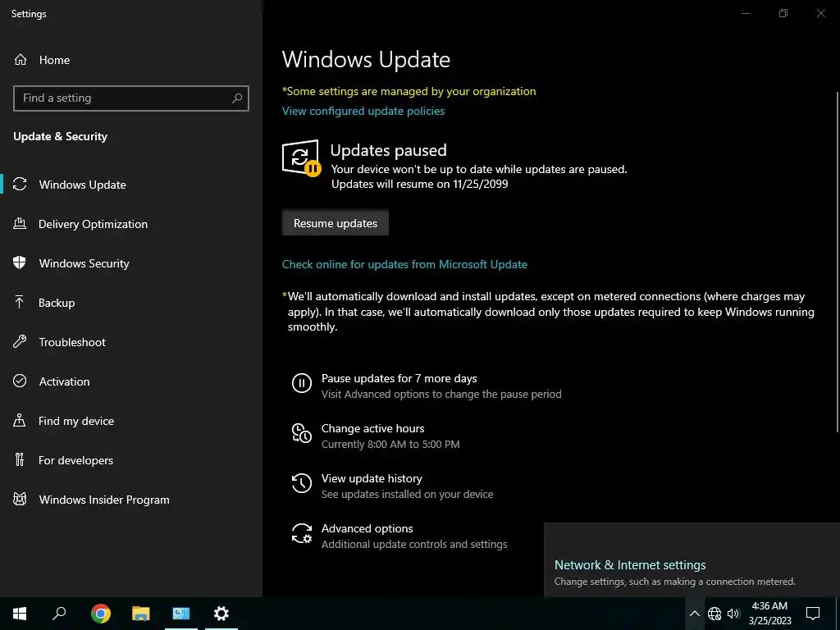Open File Explorer from the taskbar
Image resolution: width=840 pixels, height=630 pixels.
tap(141, 614)
